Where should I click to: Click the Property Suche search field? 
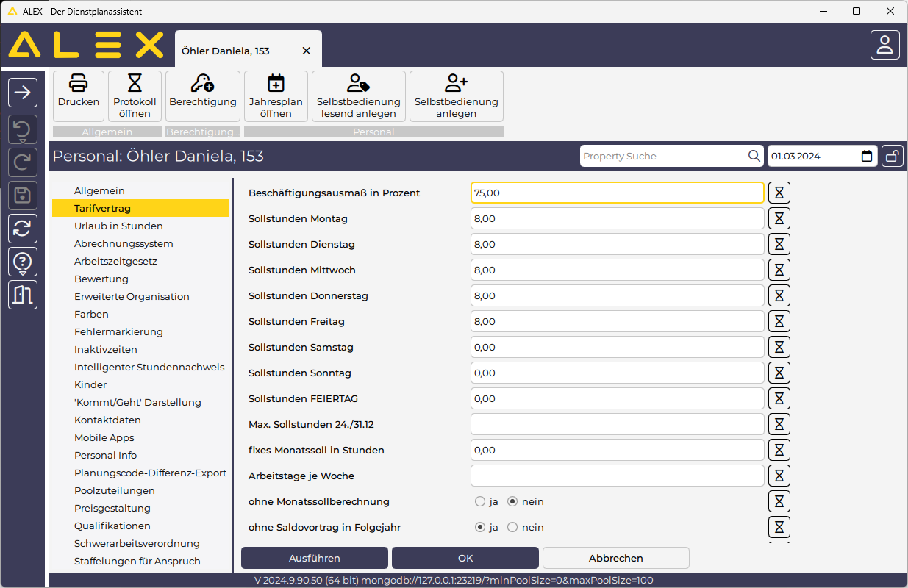tap(662, 156)
